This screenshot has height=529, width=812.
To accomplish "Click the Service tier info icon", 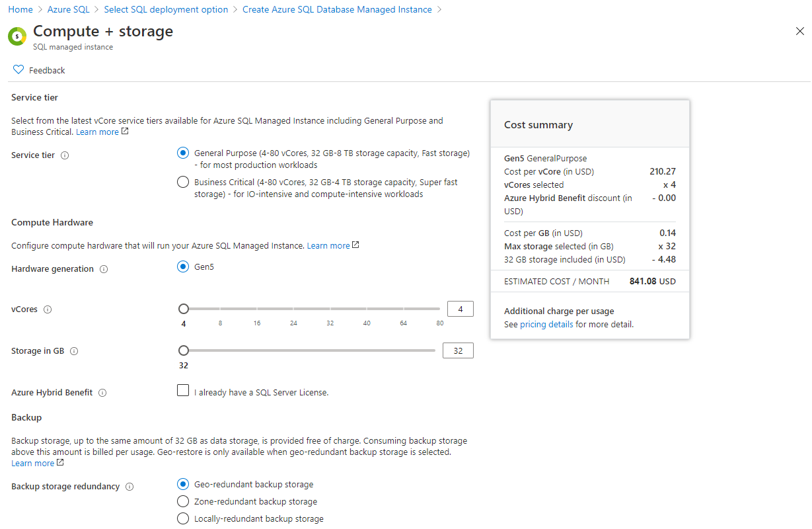I will 65,155.
